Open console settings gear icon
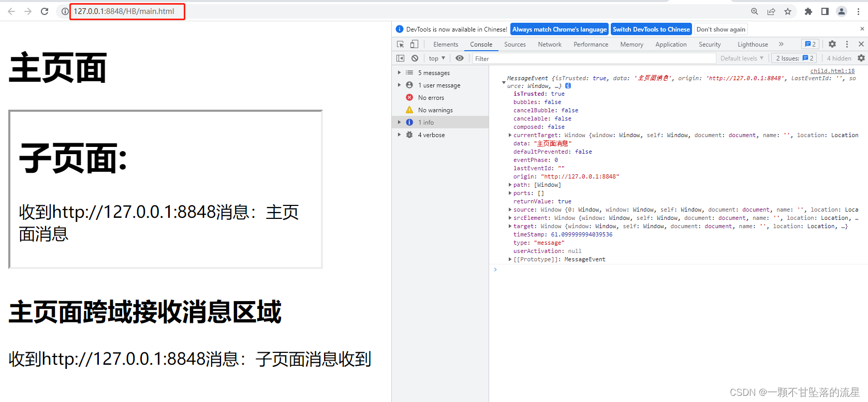Image resolution: width=868 pixels, height=402 pixels. (861, 58)
